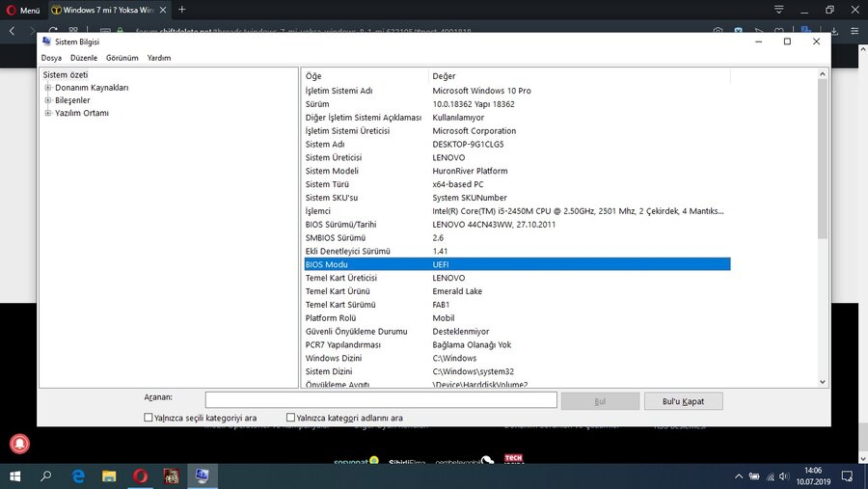Image resolution: width=868 pixels, height=489 pixels.
Task: Click the battery power tray icon
Action: pos(754,476)
